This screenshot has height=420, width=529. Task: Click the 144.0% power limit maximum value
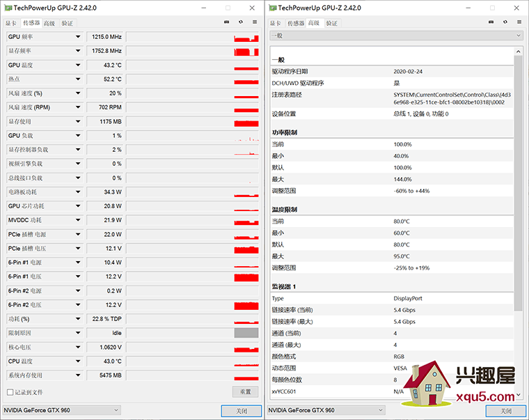tap(402, 179)
